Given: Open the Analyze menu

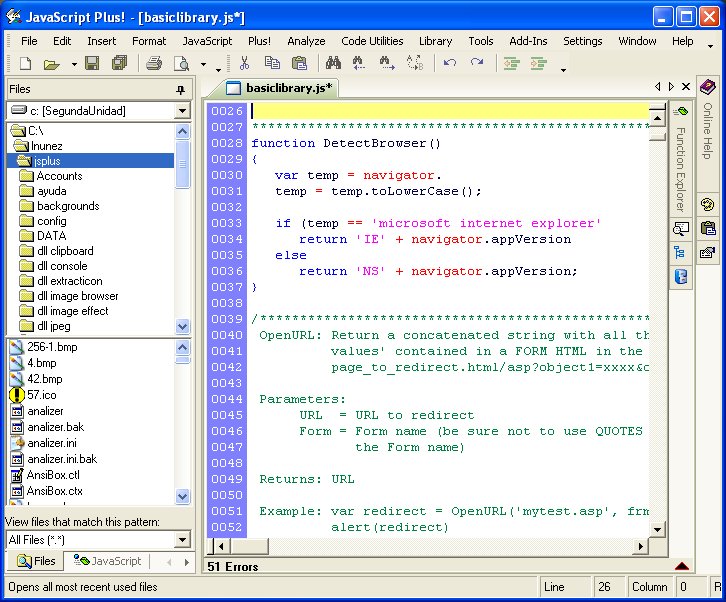Looking at the screenshot, I should tap(306, 41).
